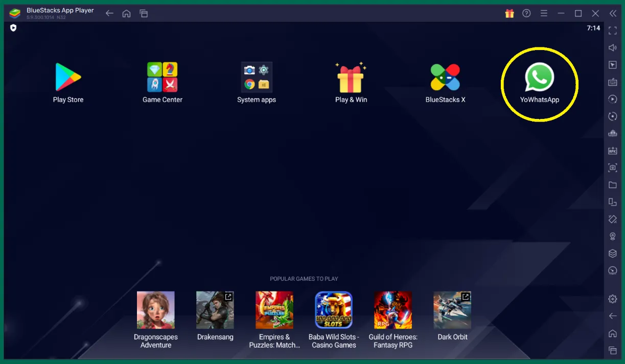Launch Game Center
This screenshot has height=364, width=625.
tap(162, 77)
